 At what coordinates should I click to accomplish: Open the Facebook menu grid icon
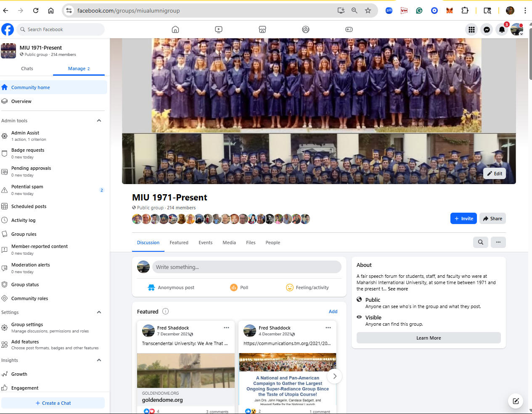[471, 29]
